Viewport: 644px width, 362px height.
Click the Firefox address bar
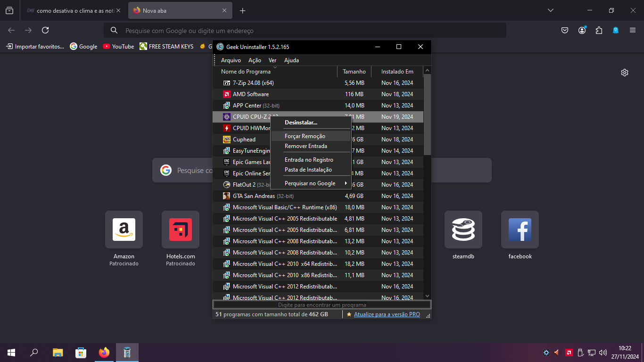click(x=305, y=30)
